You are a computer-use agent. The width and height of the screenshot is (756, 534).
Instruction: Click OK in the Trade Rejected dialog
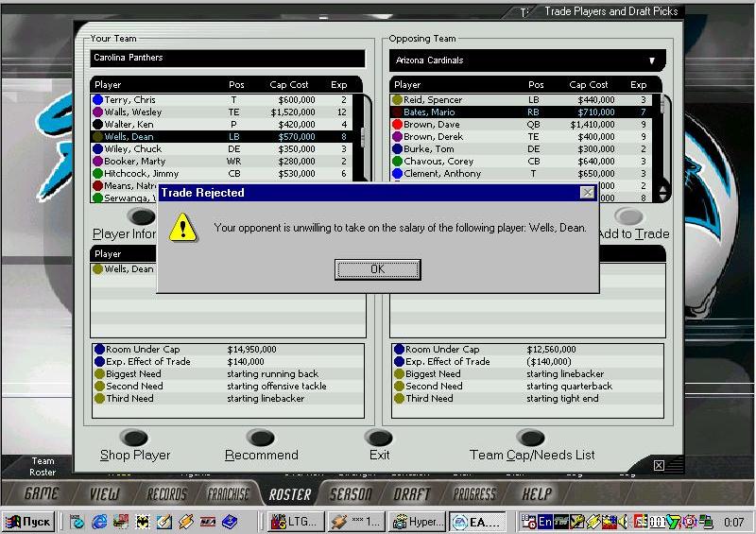click(x=377, y=269)
